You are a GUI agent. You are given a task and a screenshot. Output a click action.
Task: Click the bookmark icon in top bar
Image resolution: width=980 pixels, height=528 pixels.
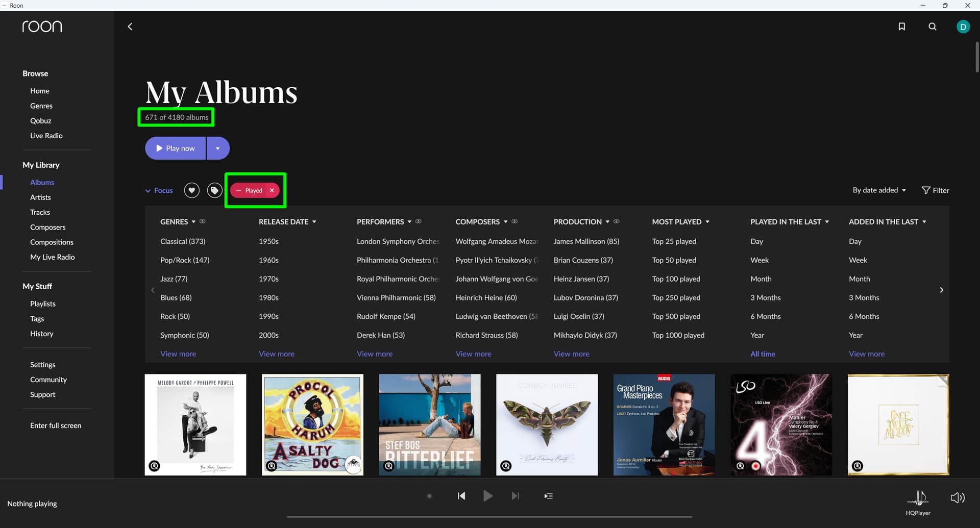click(901, 27)
